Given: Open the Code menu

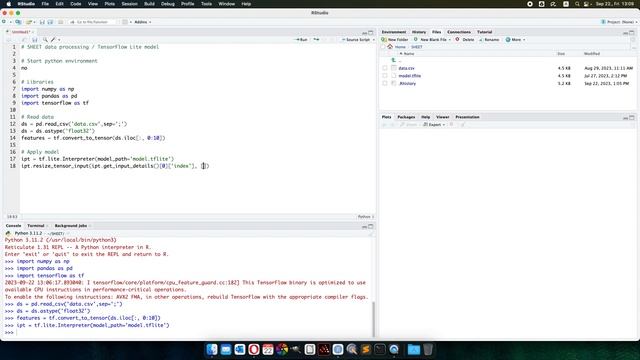Looking at the screenshot, I should (76, 4).
